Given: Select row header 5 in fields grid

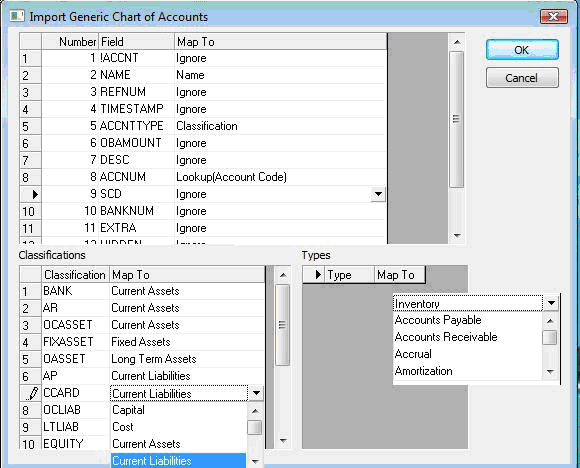Looking at the screenshot, I should pyautogui.click(x=30, y=126).
